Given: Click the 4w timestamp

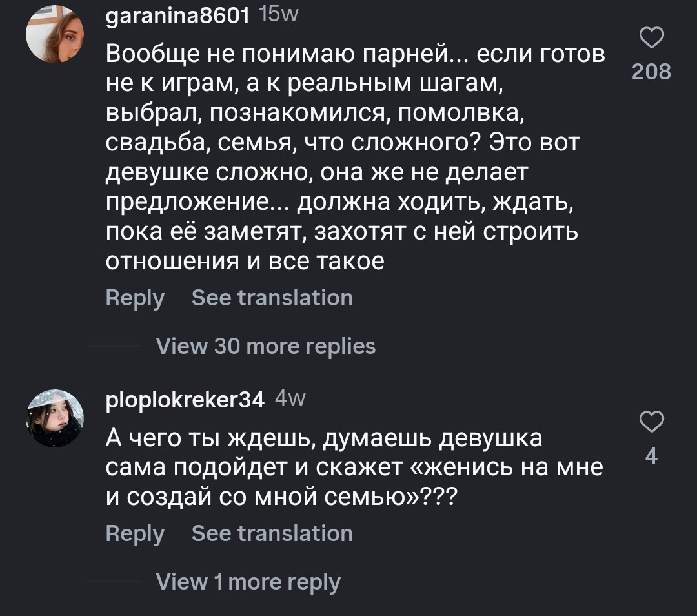Looking at the screenshot, I should [x=290, y=399].
